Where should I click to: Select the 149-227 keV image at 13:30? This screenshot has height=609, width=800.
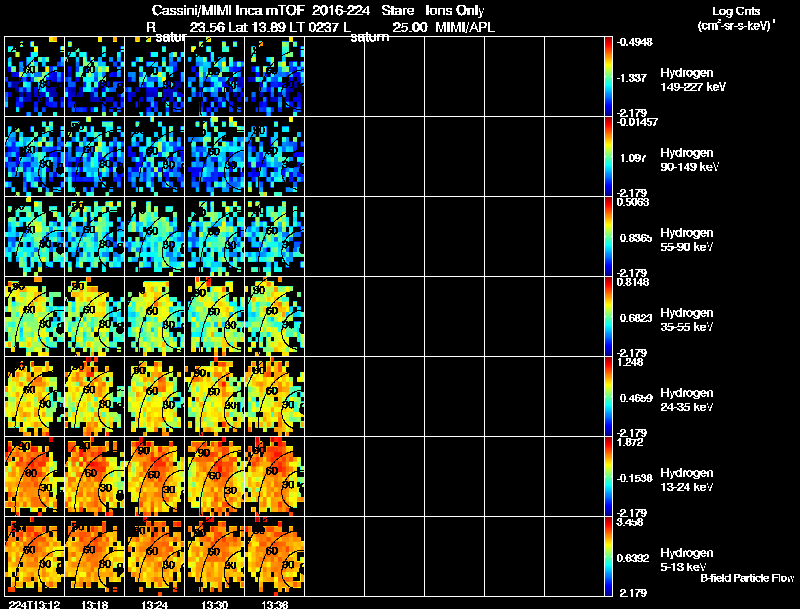click(x=215, y=77)
